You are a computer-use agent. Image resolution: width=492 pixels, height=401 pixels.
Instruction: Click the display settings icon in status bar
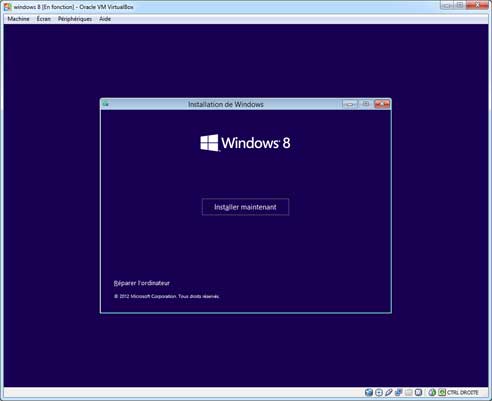[419, 392]
